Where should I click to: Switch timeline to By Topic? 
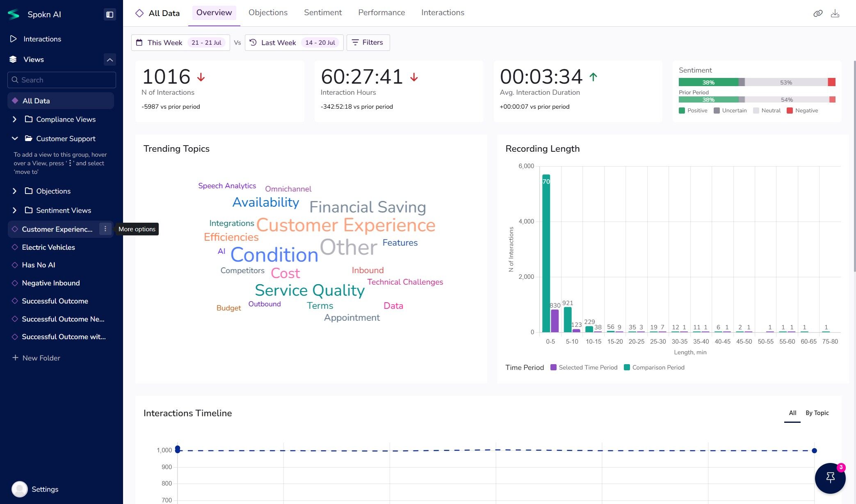(817, 413)
